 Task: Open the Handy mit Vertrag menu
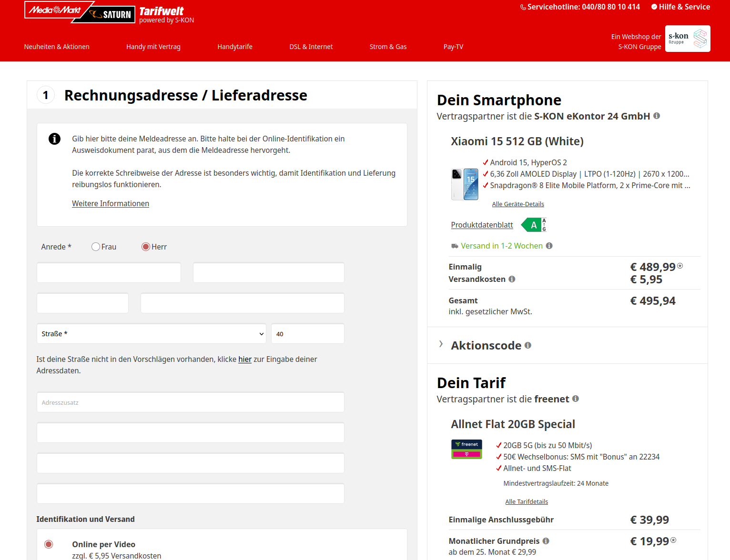point(153,47)
